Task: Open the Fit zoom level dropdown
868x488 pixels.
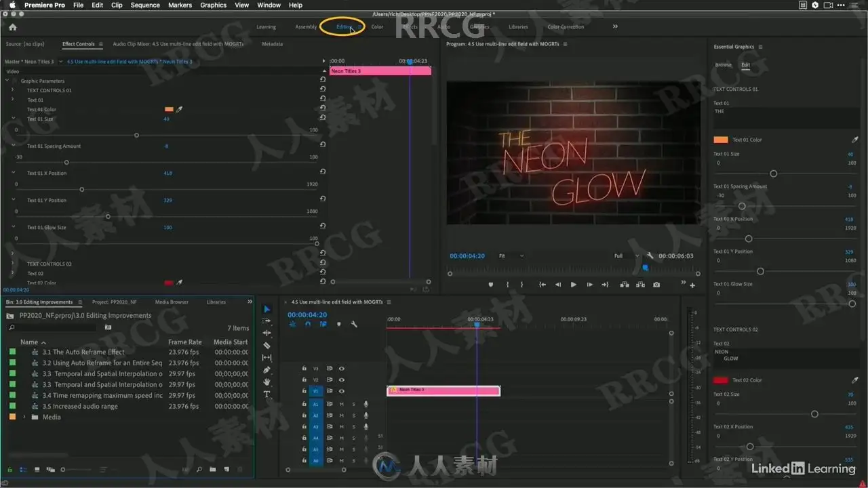Action: pos(511,256)
